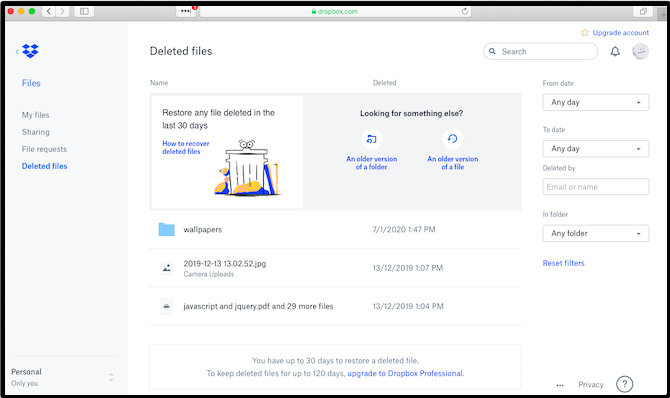670x398 pixels.
Task: Click the image icon for 2019-12-13 13.02.52.jpg
Action: pos(167,268)
